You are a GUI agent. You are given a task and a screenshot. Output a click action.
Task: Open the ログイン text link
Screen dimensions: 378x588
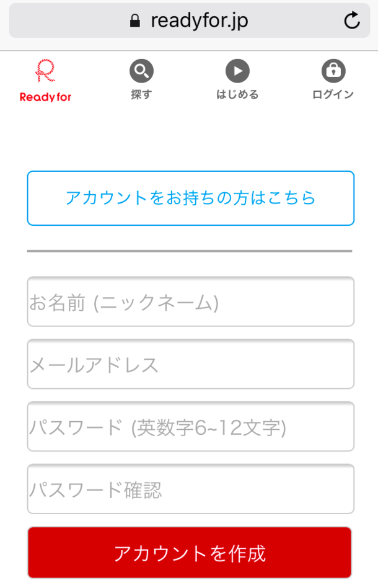click(333, 95)
